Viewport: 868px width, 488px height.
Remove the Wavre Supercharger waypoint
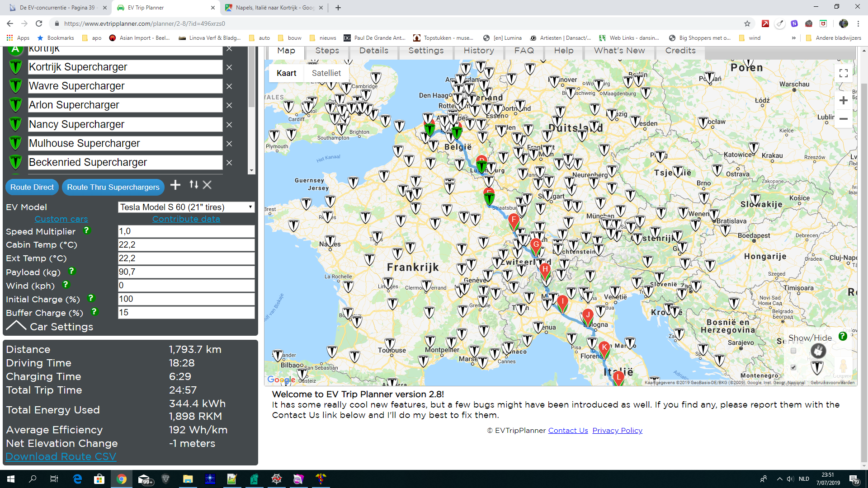[x=229, y=86]
